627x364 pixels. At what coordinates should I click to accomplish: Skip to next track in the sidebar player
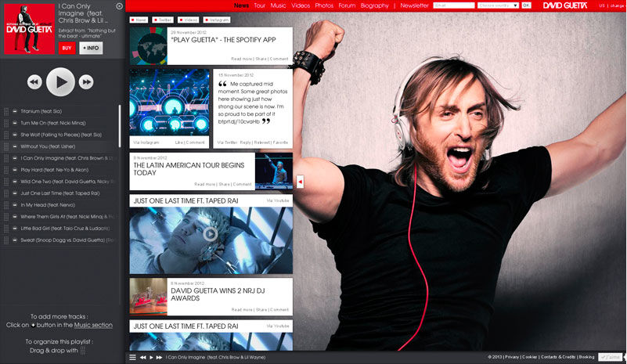86,82
